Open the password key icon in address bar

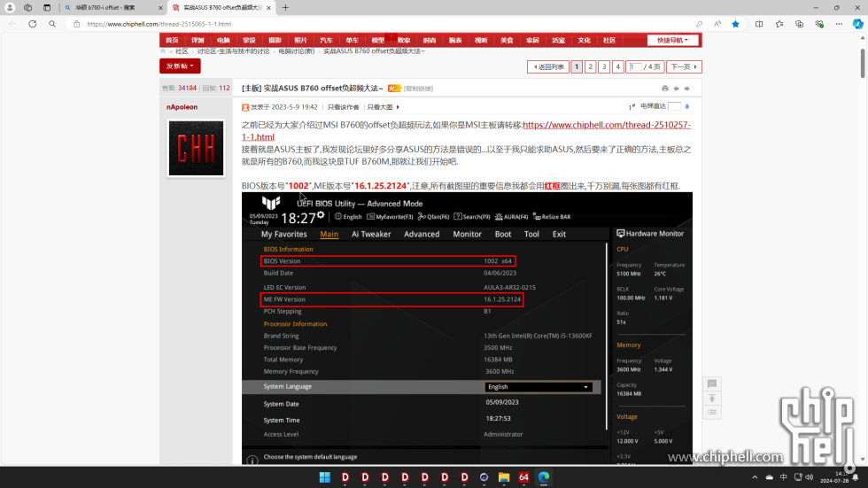point(699,24)
